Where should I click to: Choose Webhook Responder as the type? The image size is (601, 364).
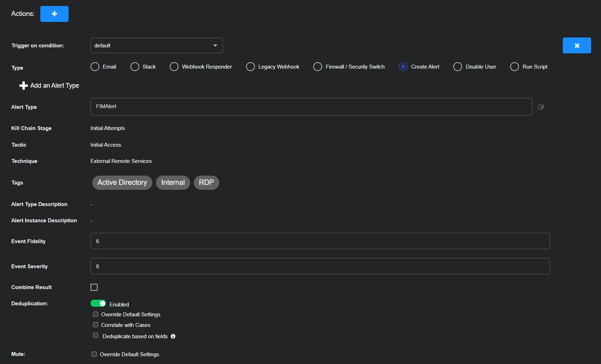click(174, 67)
